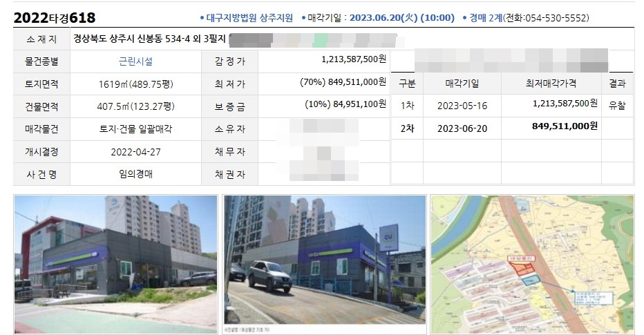Click the 경매 2계 department link
The width and height of the screenshot is (644, 335).
tap(486, 18)
